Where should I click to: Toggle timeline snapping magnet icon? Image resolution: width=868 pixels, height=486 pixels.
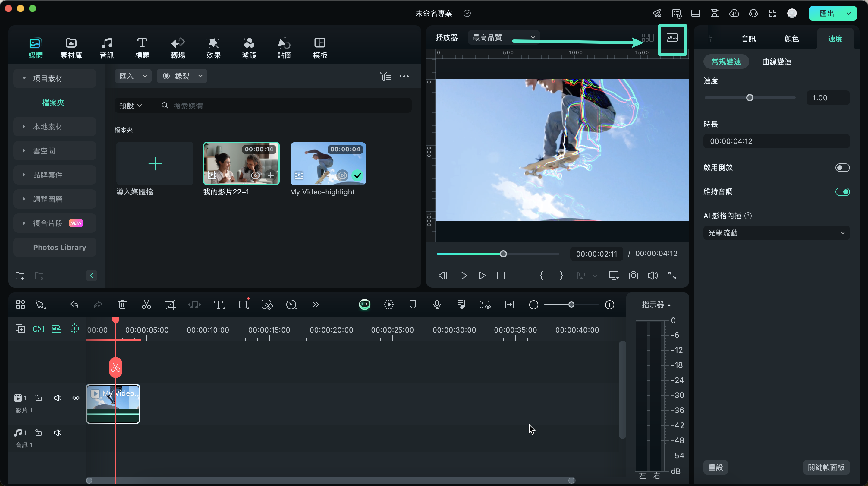74,328
